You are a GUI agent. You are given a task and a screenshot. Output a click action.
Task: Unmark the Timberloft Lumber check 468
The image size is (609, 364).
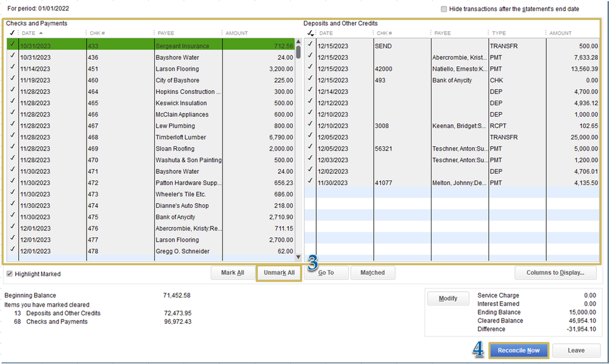click(12, 135)
